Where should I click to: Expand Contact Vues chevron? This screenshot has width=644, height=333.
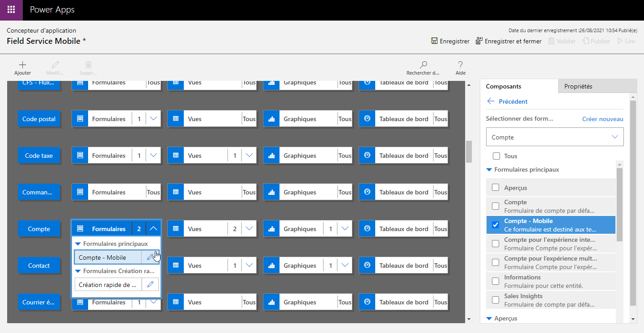[249, 266]
